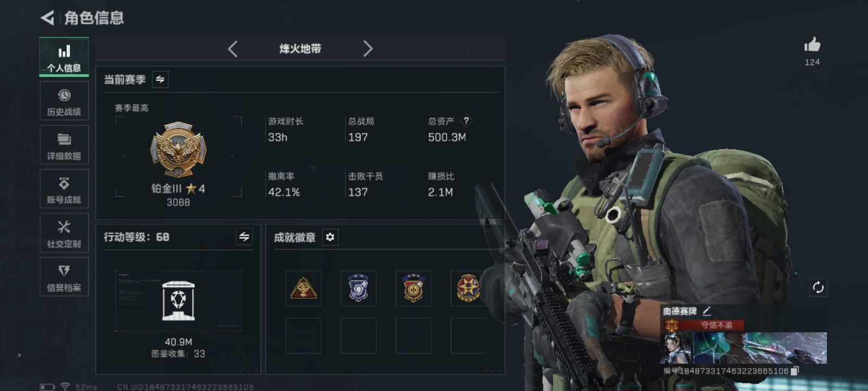Switch to previous mode with left chevron
Image resolution: width=868 pixels, height=391 pixels.
pos(233,49)
